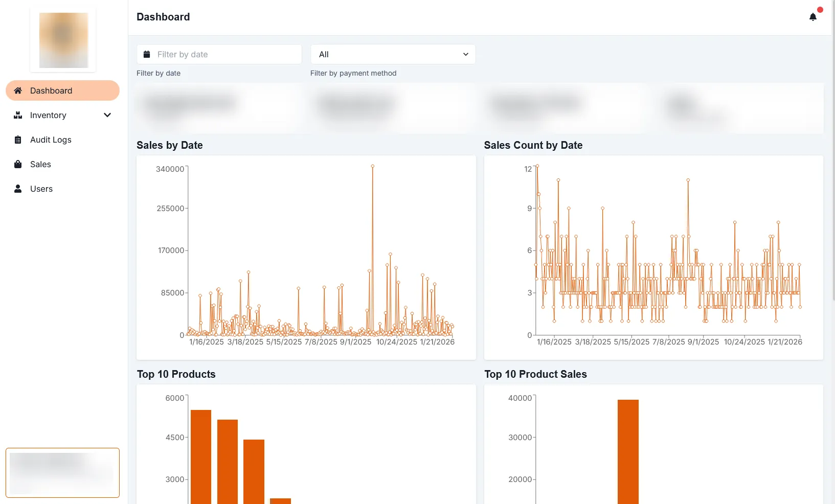Click the calendar icon in date filter
835x504 pixels.
pos(147,54)
